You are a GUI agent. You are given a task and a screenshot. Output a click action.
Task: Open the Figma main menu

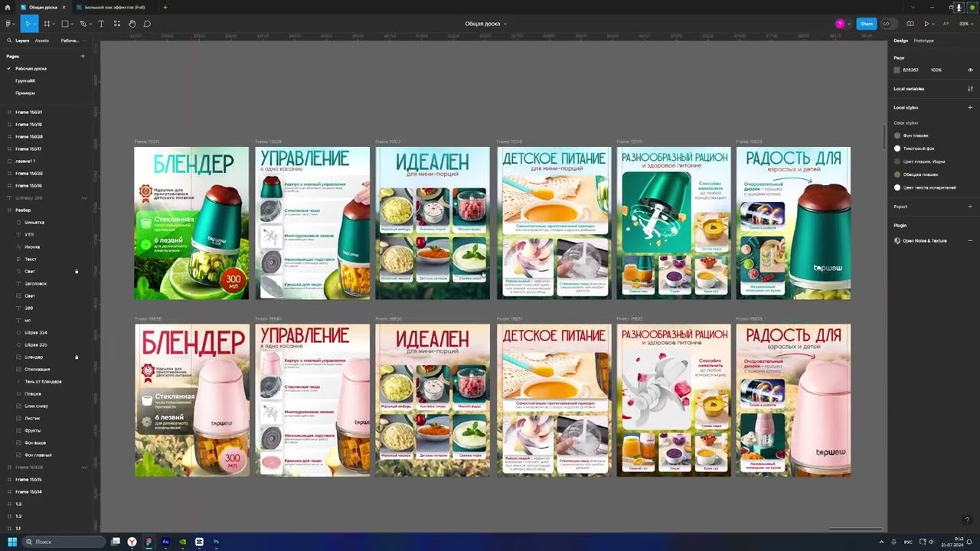point(8,24)
